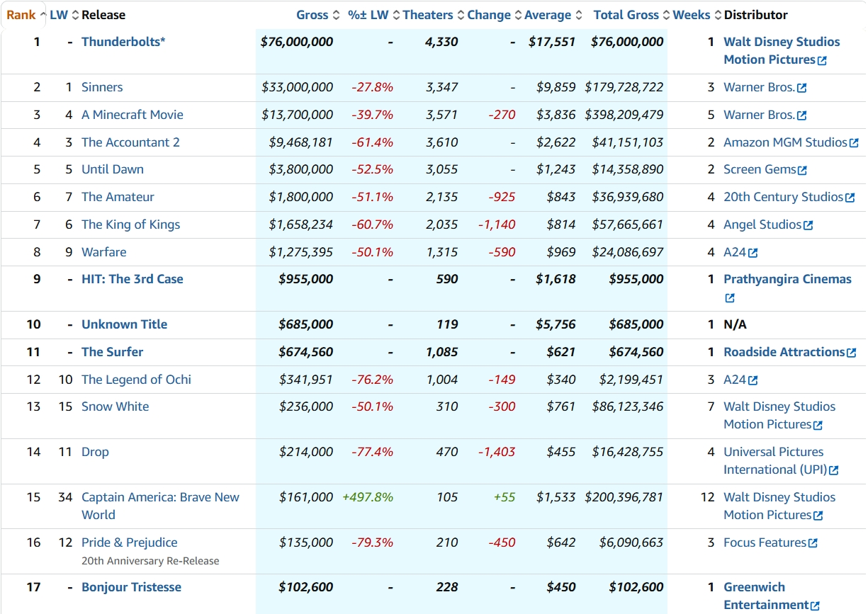Open Warner Bros. external link icon in Sinners row
868x614 pixels.
[x=801, y=89]
